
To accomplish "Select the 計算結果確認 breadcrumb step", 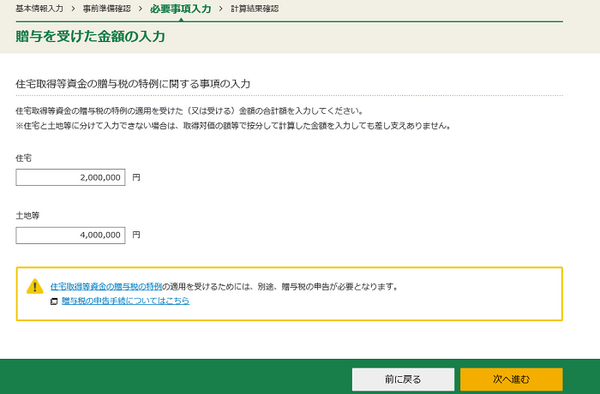I will coord(254,8).
